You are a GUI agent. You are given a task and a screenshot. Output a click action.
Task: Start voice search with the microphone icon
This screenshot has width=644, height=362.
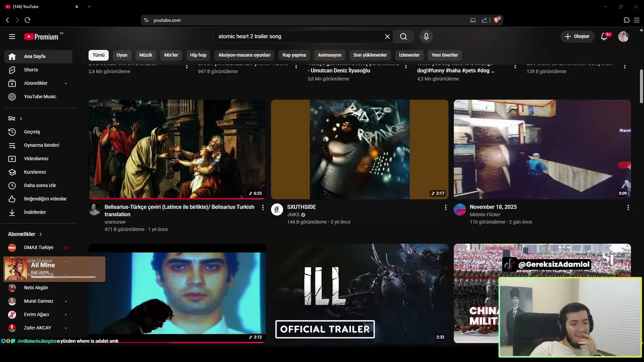click(426, 36)
